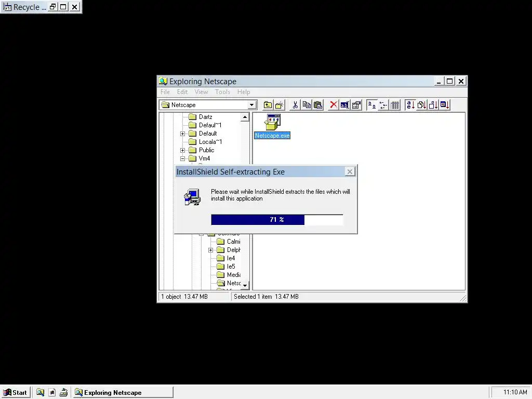Sort files by type using the pages arrow icon
Image resolution: width=532 pixels, height=399 pixels.
pyautogui.click(x=422, y=105)
